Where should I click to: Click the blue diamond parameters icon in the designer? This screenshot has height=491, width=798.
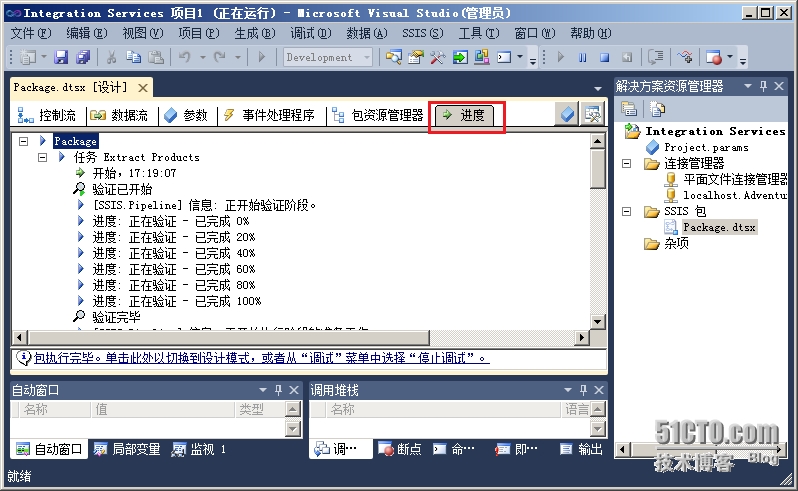[x=567, y=114]
